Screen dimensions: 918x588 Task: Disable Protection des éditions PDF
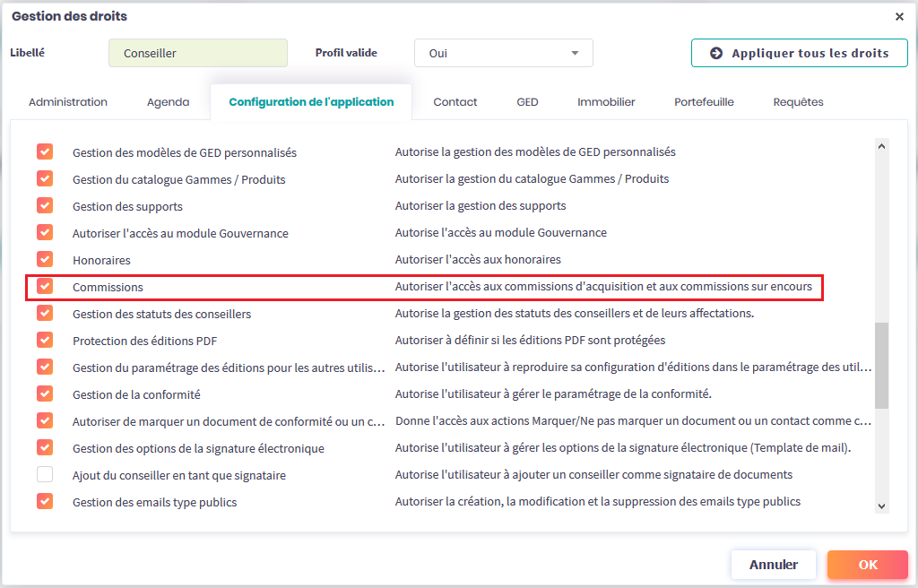(45, 341)
